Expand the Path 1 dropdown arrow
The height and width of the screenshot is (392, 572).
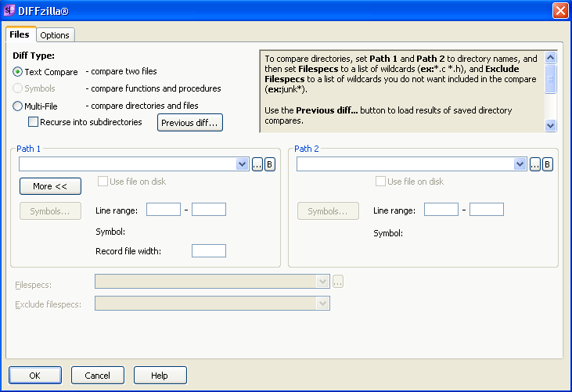coord(242,164)
